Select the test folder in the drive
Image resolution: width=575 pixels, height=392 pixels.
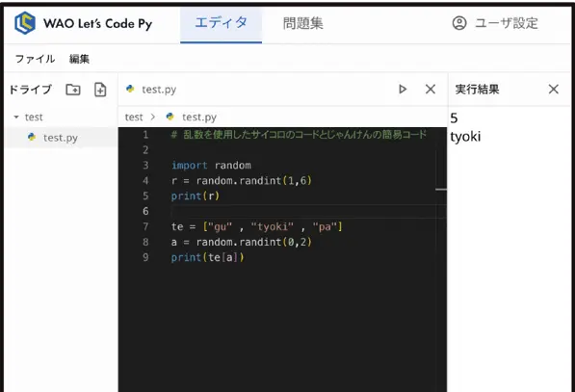[x=34, y=117]
